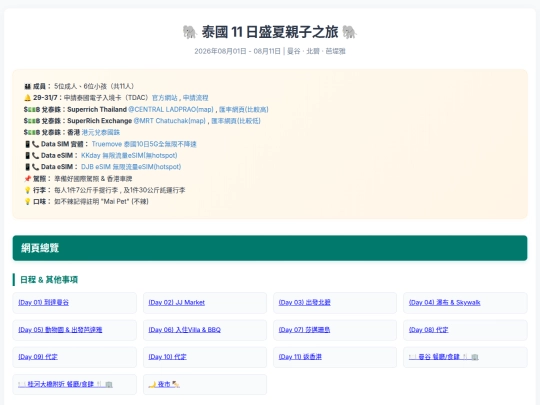This screenshot has height=405, width=540.
Task: Click the light bulb icon beside 口味
Action: [28, 201]
